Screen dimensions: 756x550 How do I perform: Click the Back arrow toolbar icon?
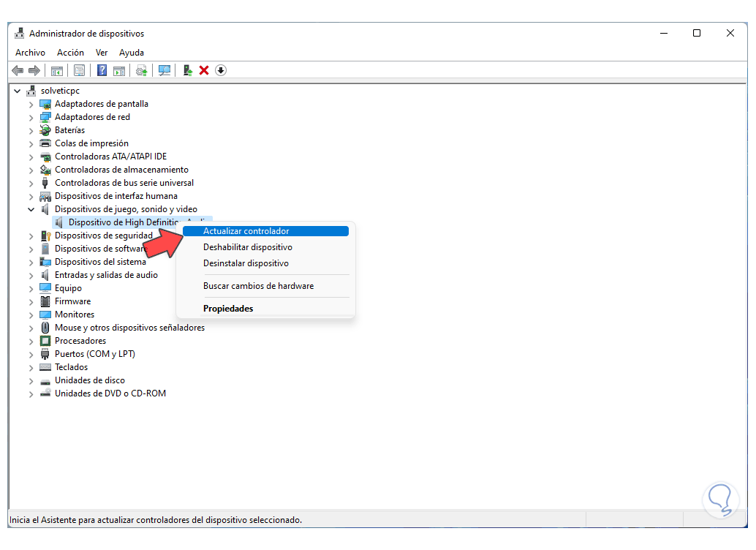(x=18, y=71)
